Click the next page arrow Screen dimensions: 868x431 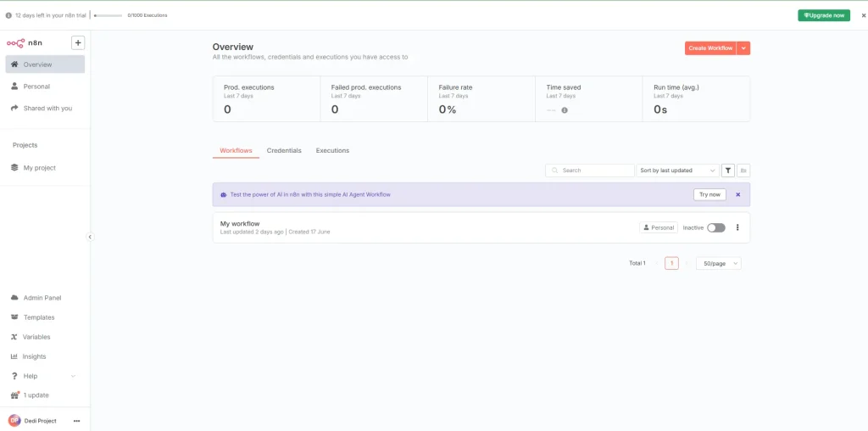tap(687, 264)
